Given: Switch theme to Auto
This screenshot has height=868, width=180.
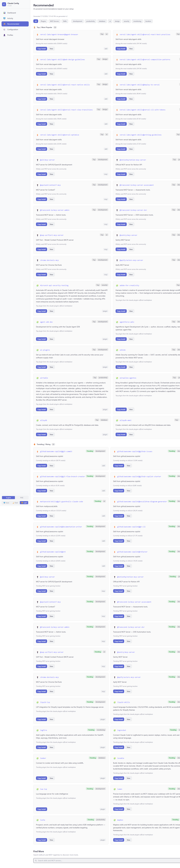Looking at the screenshot, I should pos(6,503).
